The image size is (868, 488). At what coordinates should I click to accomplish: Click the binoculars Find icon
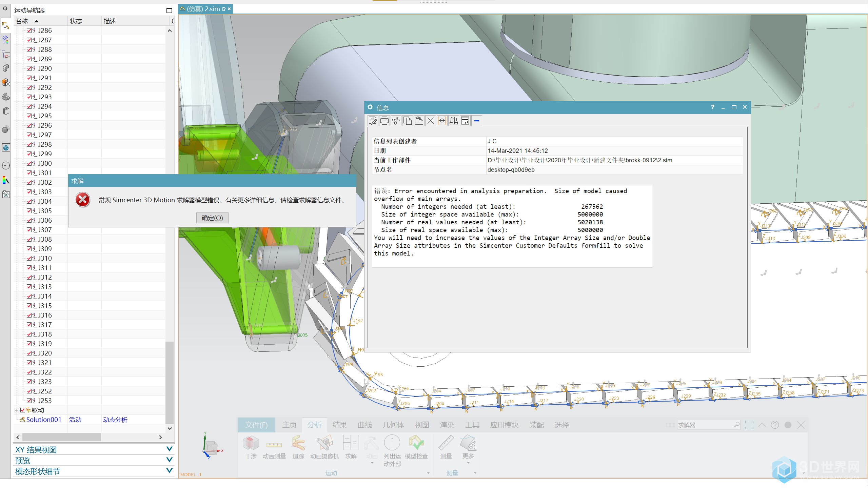(x=453, y=121)
